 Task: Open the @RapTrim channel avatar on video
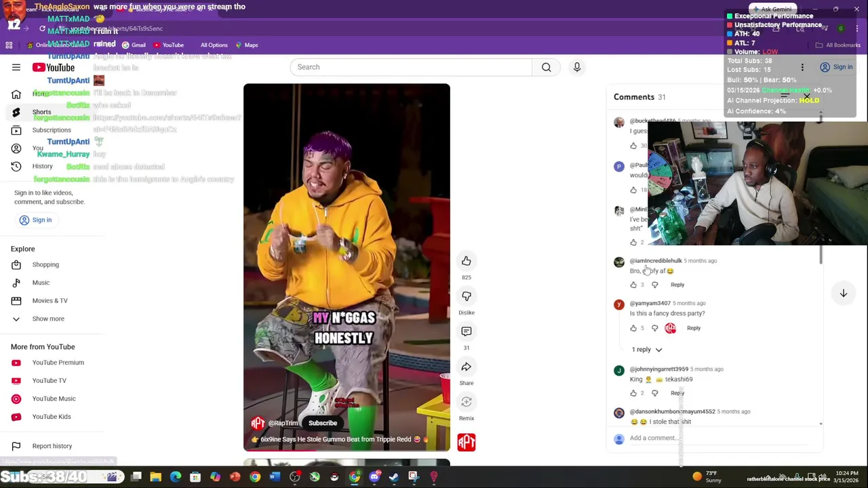258,423
